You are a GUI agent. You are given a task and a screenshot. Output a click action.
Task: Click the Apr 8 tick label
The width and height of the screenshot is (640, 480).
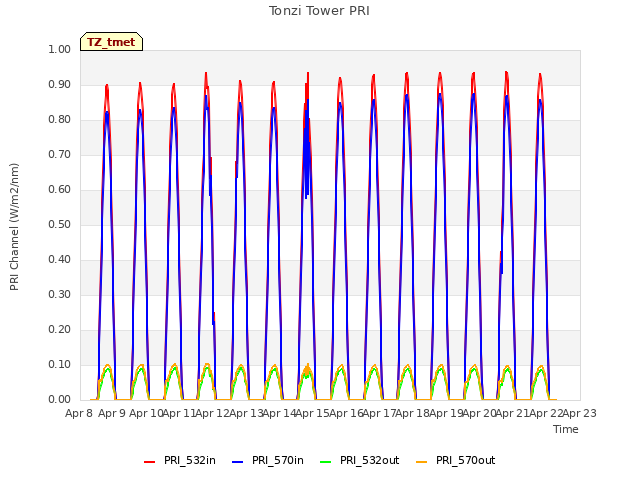coord(79,413)
